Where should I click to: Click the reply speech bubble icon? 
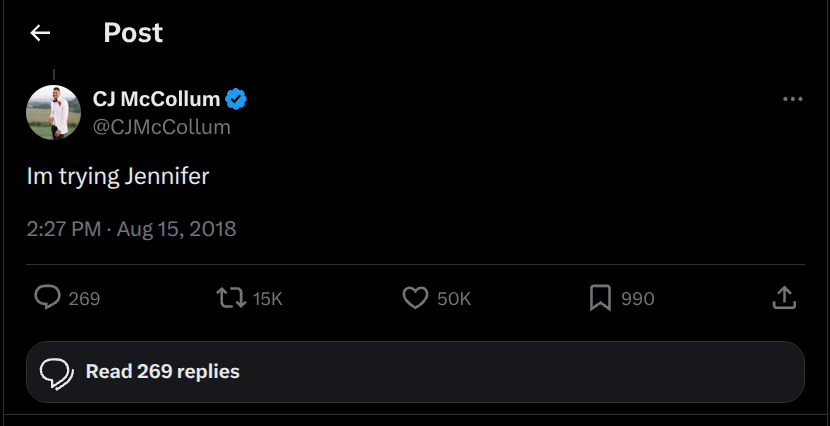(x=48, y=298)
